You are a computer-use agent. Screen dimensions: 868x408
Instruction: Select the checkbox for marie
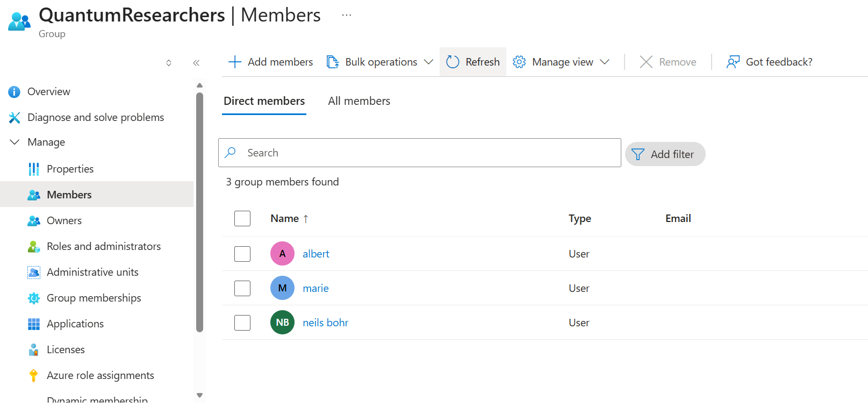[242, 288]
